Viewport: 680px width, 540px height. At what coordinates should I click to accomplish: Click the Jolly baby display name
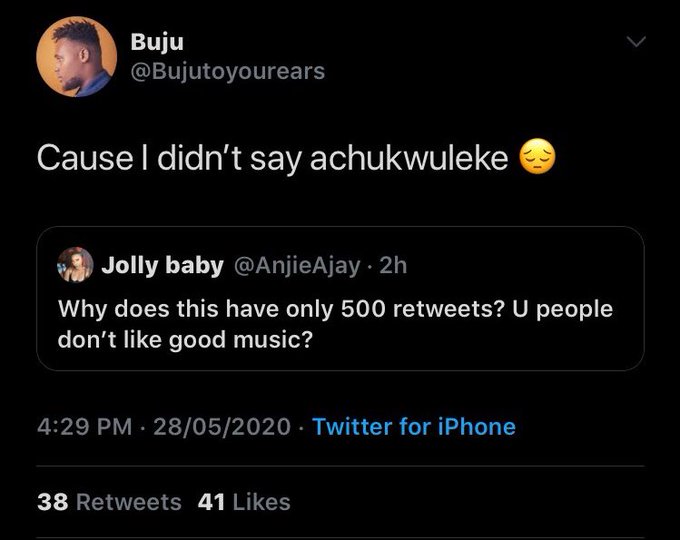click(162, 265)
